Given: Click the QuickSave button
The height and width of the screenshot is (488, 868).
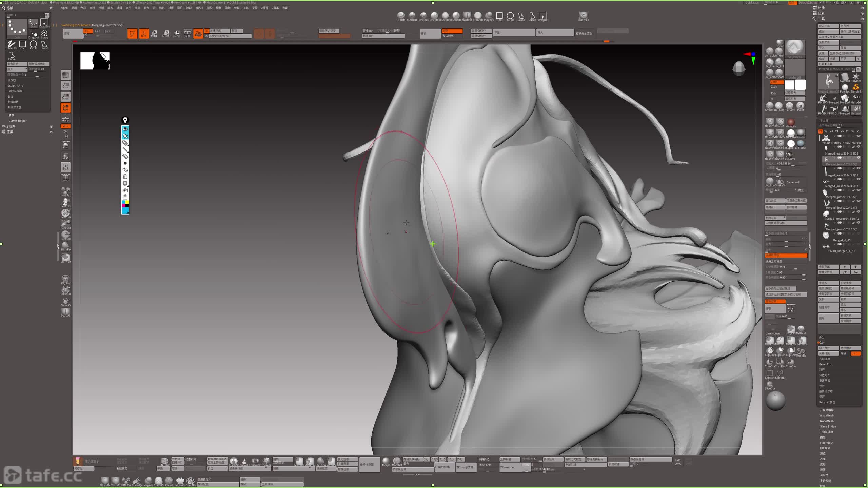Looking at the screenshot, I should (x=752, y=3).
